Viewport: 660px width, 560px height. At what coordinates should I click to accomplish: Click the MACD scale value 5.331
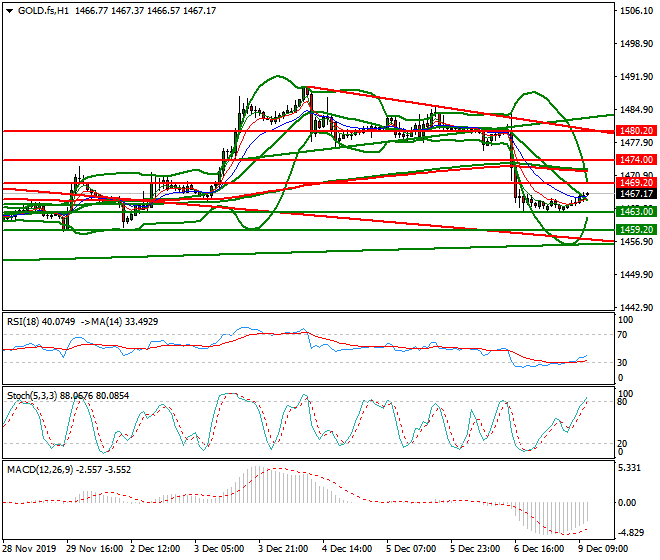[x=629, y=468]
